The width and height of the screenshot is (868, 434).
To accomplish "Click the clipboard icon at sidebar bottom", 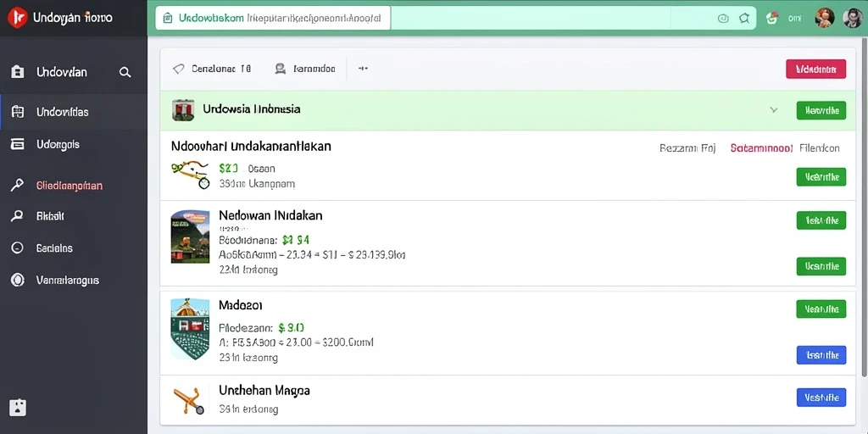I will [18, 408].
